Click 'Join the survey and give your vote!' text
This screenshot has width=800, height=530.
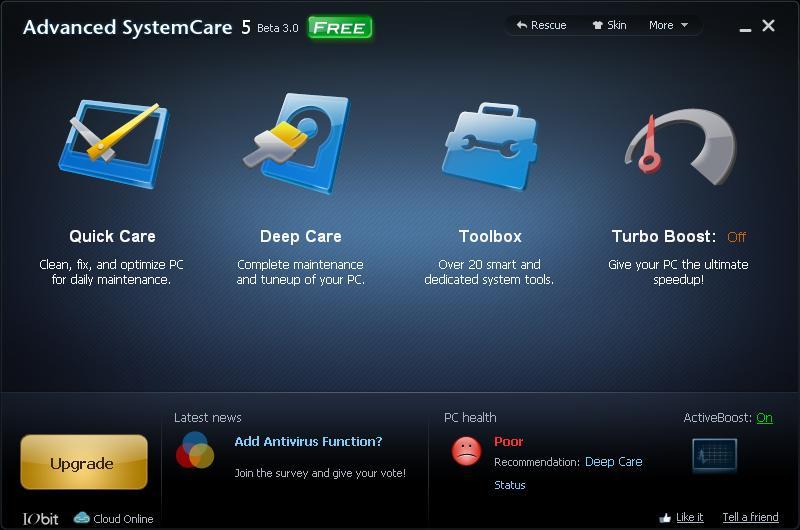point(320,473)
